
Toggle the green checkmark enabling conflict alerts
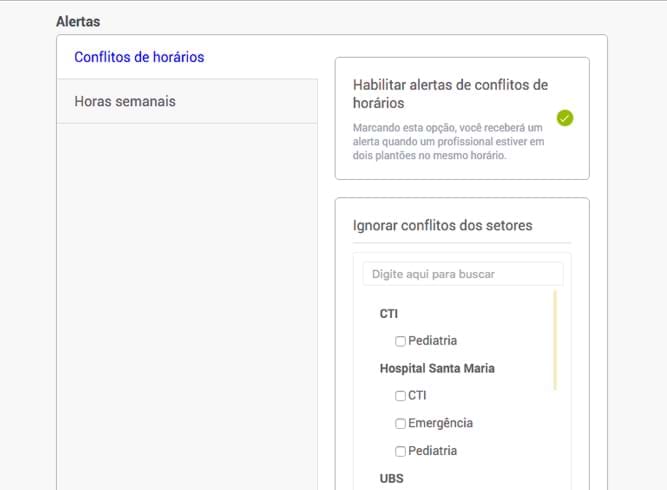coord(565,118)
